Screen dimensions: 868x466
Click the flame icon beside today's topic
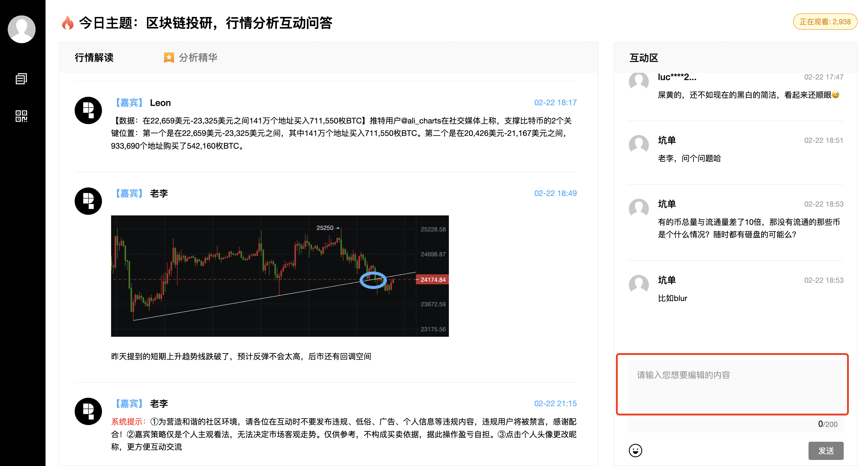[x=68, y=23]
